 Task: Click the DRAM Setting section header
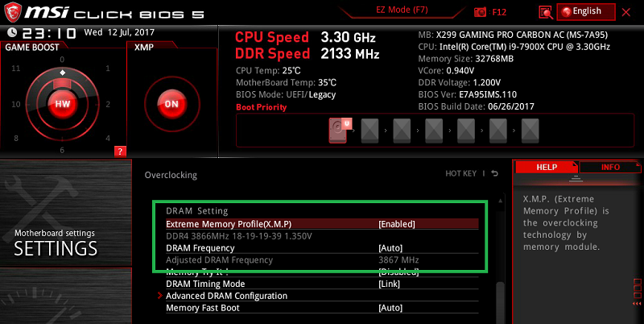point(196,211)
